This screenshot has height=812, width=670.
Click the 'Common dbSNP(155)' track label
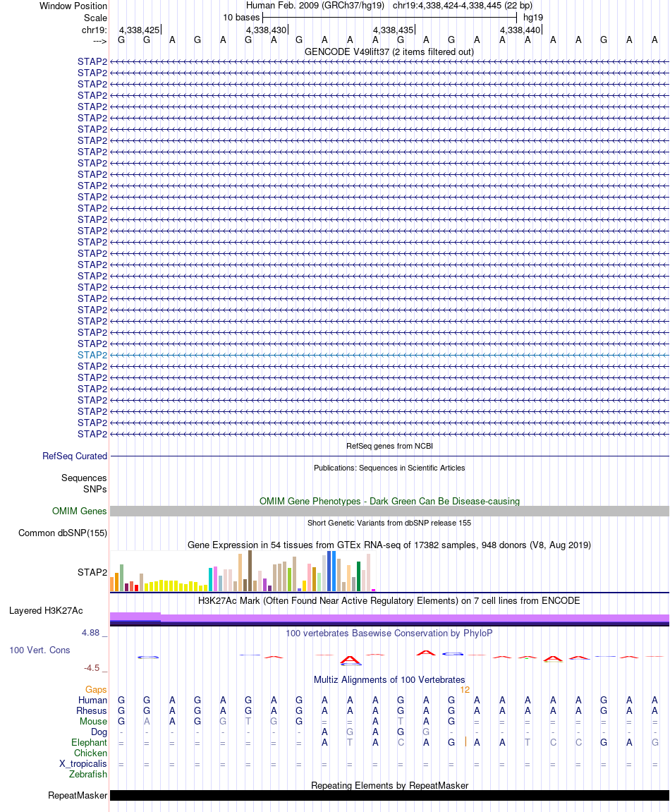(63, 533)
